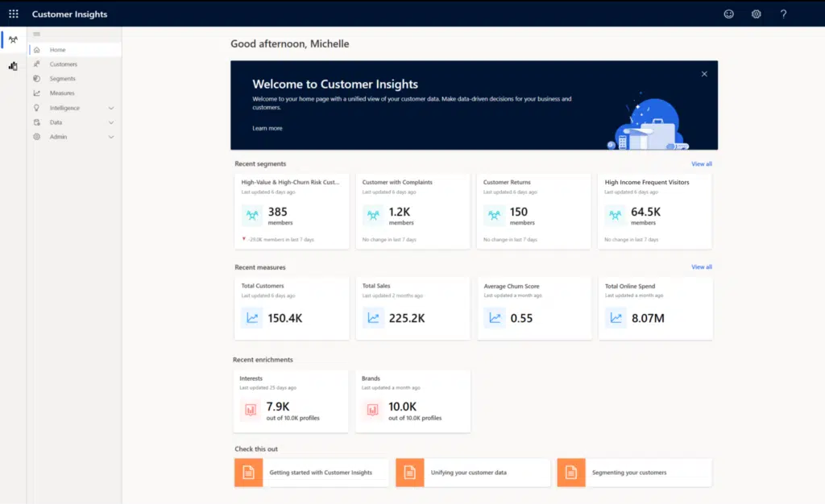Click Learn more in welcome banner
Image resolution: width=825 pixels, height=504 pixels.
pos(267,128)
